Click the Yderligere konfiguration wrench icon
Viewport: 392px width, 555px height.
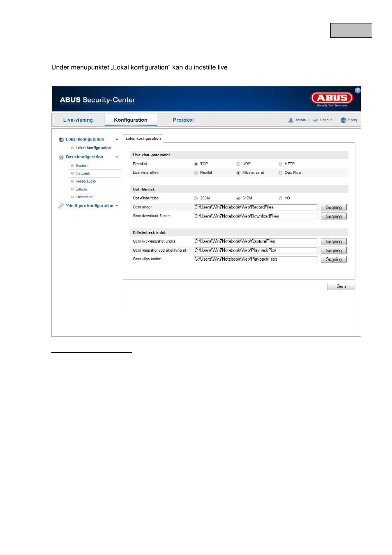[61, 206]
